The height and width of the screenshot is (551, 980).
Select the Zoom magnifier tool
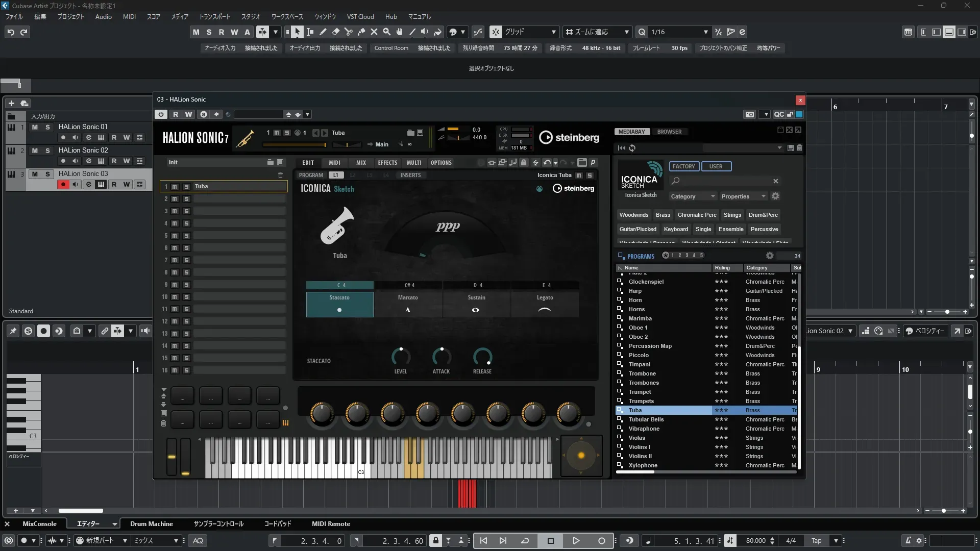pos(387,32)
